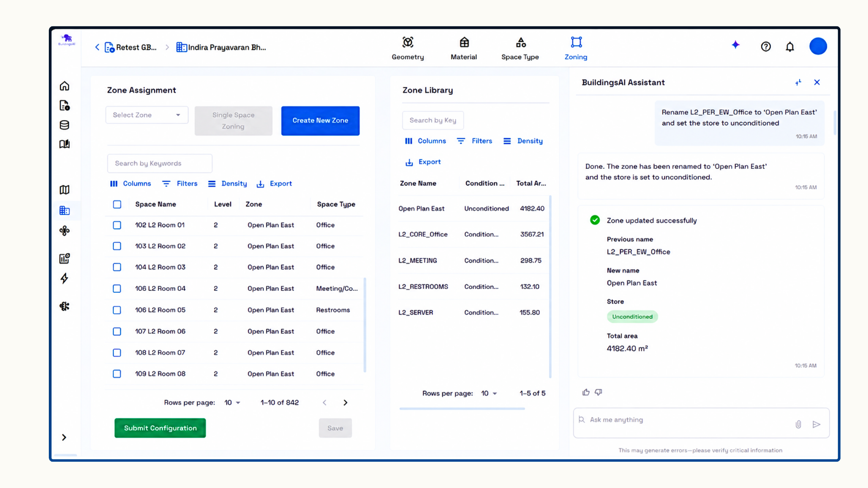Viewport: 868px width, 488px height.
Task: Open Columns menu in Zone Library
Action: point(425,141)
